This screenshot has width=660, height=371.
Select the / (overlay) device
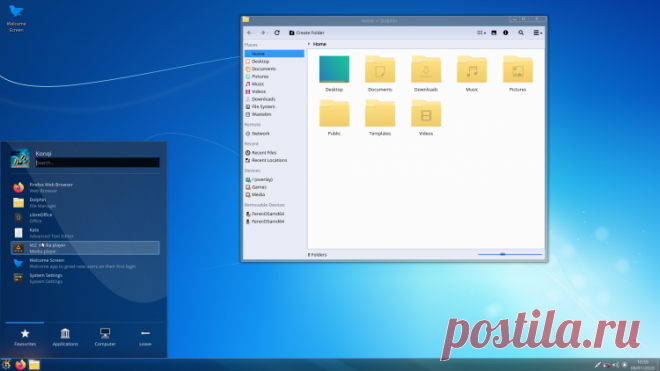(274, 179)
